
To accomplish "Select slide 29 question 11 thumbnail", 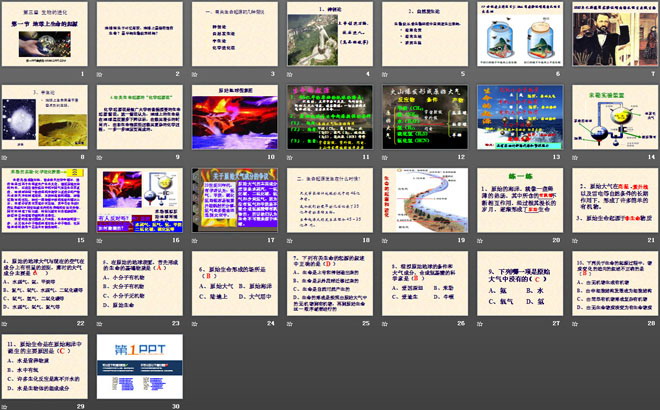I will (45, 367).
